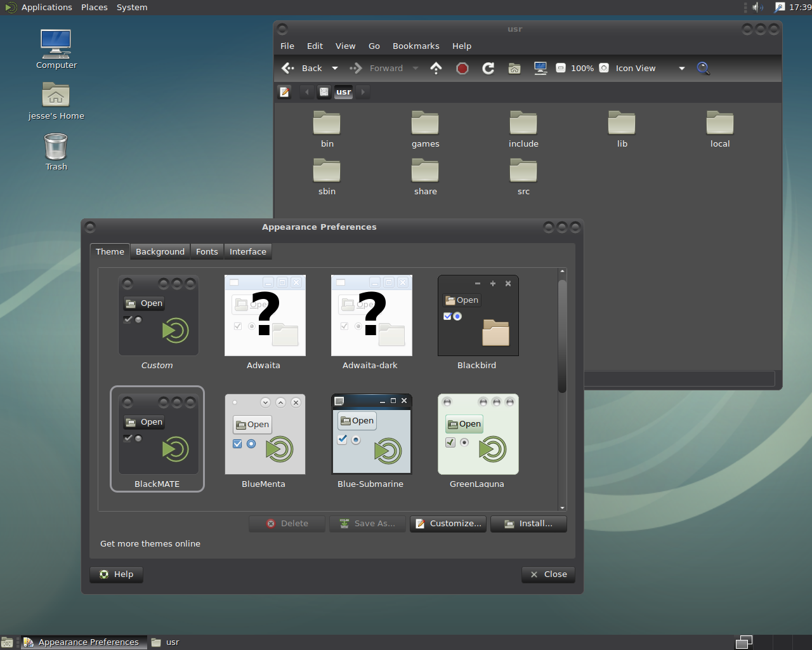Select the bin folder
The height and width of the screenshot is (650, 812).
(327, 129)
